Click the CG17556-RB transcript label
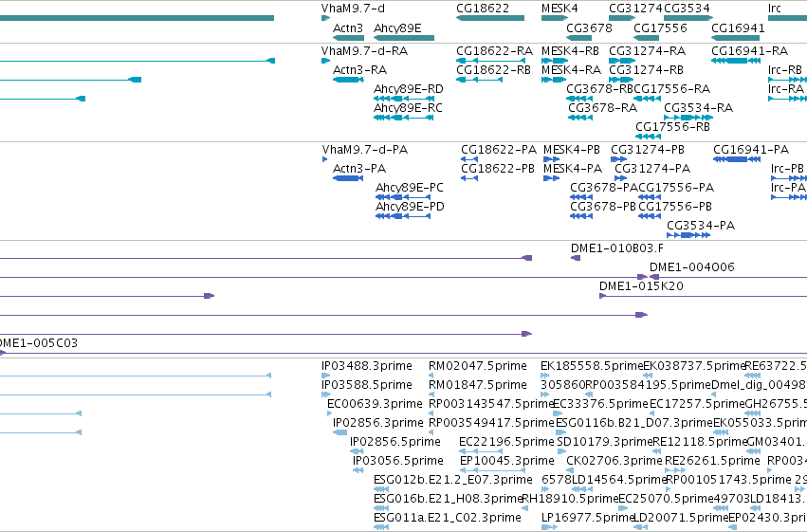 point(672,127)
